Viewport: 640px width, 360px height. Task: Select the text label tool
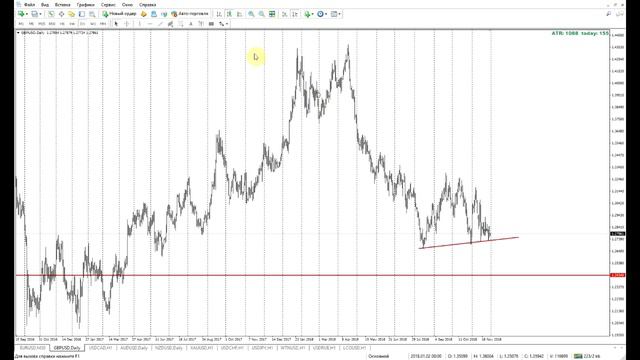(x=201, y=24)
